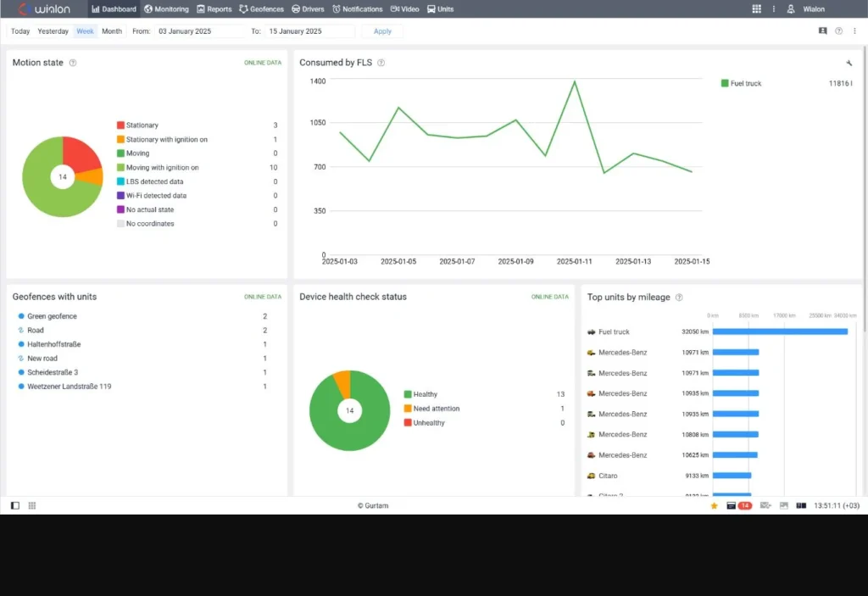Screen dimensions: 868x596
Task: Click LBS detected data swatch
Action: coord(120,181)
